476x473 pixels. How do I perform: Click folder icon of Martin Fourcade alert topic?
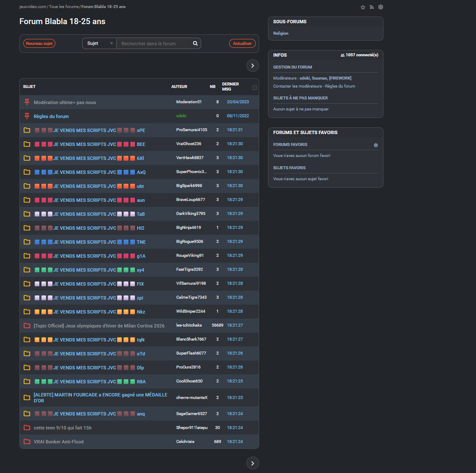click(27, 398)
